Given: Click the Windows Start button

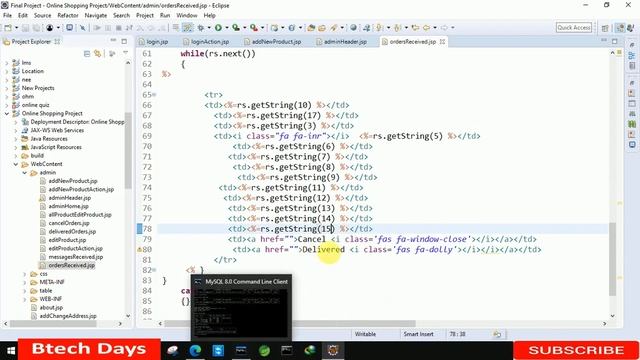Looking at the screenshot, I should click(11, 351).
